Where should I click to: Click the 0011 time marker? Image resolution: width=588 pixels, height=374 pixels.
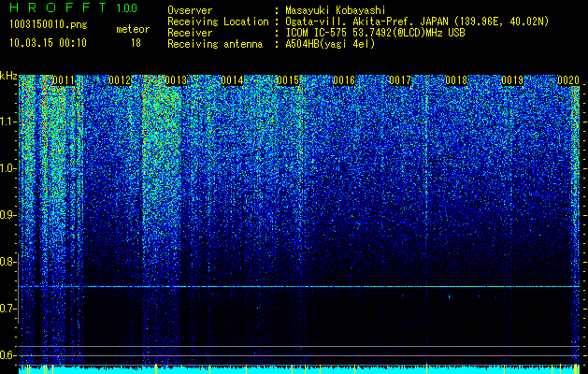point(64,80)
